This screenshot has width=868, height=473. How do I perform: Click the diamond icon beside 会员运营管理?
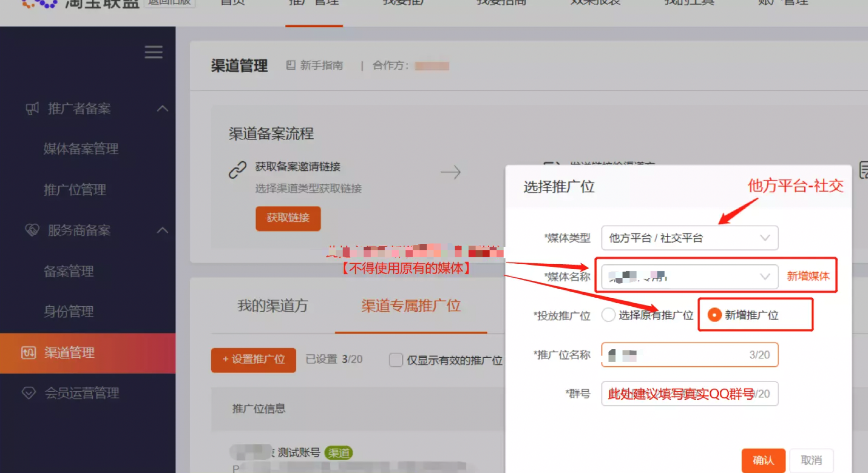[28, 393]
